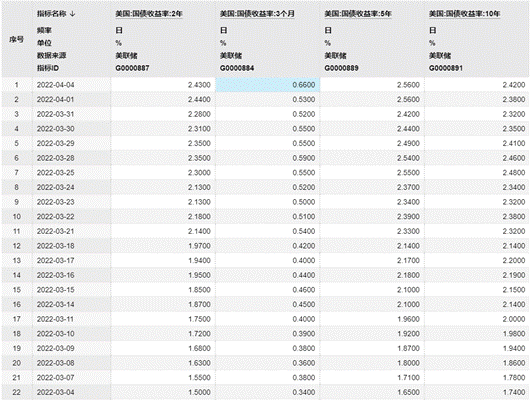Click row number 10 header

[x=17, y=216]
